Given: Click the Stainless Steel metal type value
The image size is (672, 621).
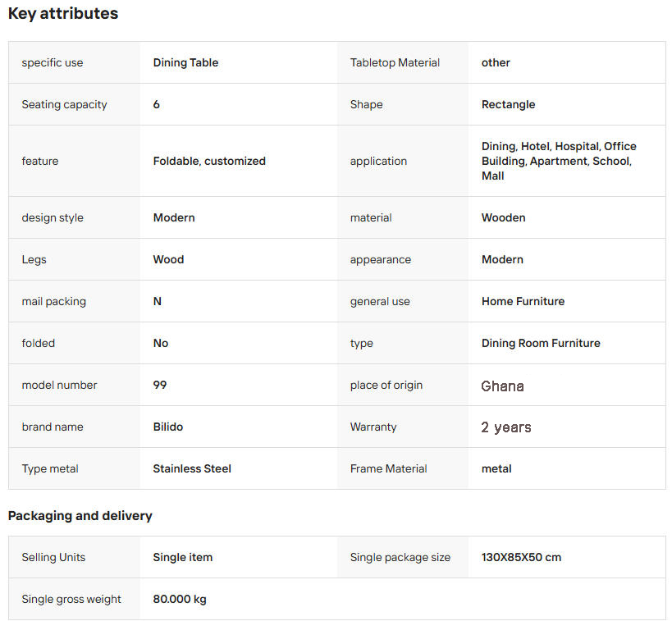Looking at the screenshot, I should (192, 468).
